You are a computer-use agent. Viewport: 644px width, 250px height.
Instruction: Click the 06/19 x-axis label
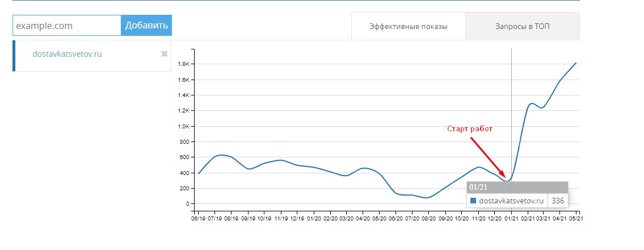pyautogui.click(x=199, y=218)
